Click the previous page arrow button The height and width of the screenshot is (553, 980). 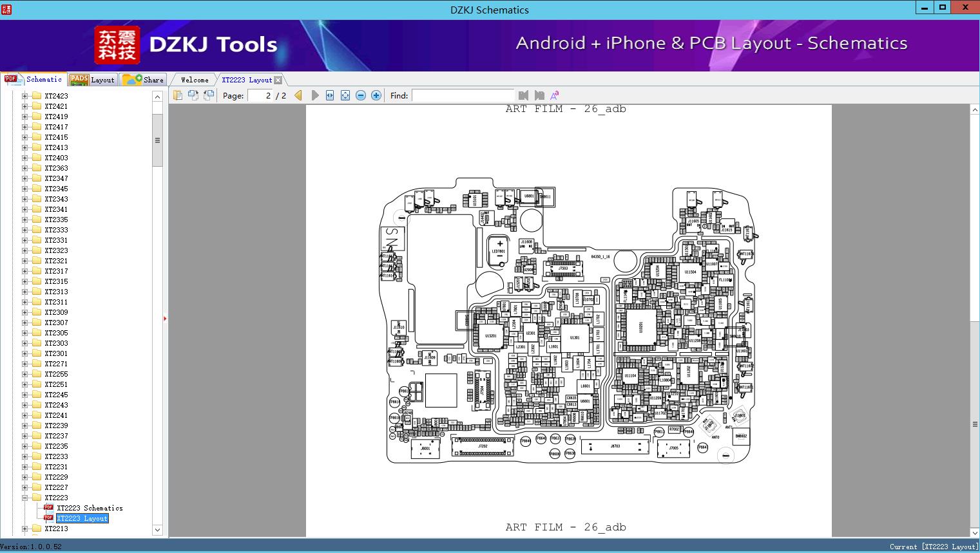298,95
